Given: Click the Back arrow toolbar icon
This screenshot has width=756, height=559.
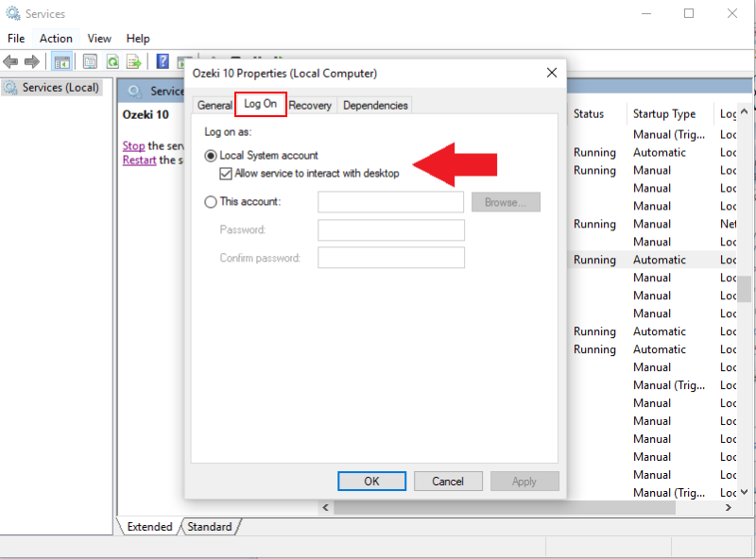Looking at the screenshot, I should tap(10, 61).
